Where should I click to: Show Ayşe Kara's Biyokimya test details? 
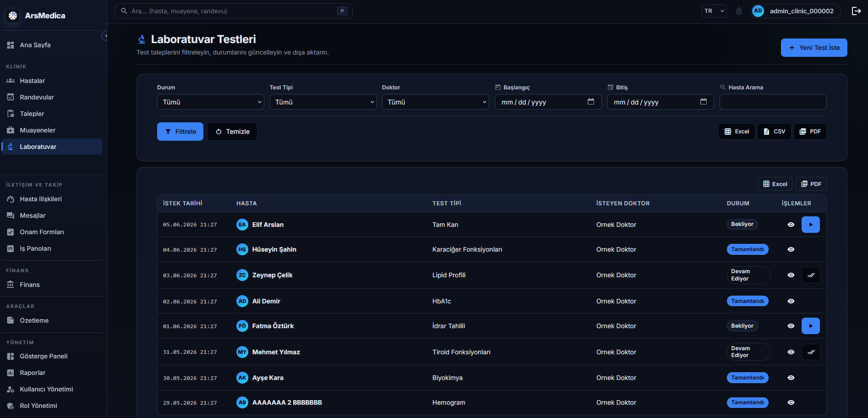[x=791, y=378]
